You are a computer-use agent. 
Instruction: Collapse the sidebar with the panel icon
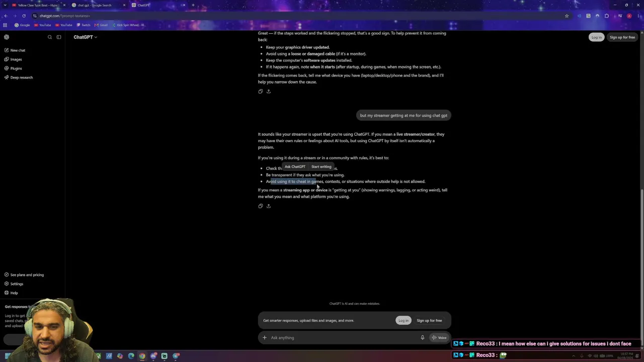pos(59,37)
